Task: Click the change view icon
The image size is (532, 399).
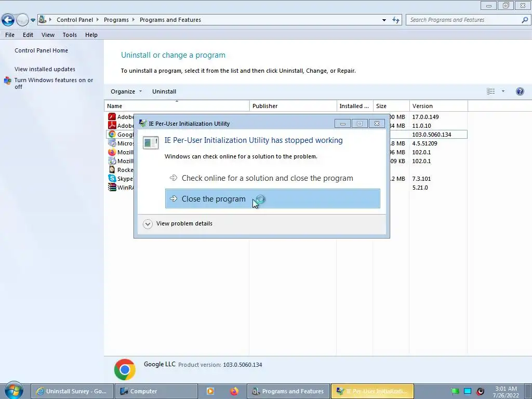Action: pyautogui.click(x=490, y=91)
